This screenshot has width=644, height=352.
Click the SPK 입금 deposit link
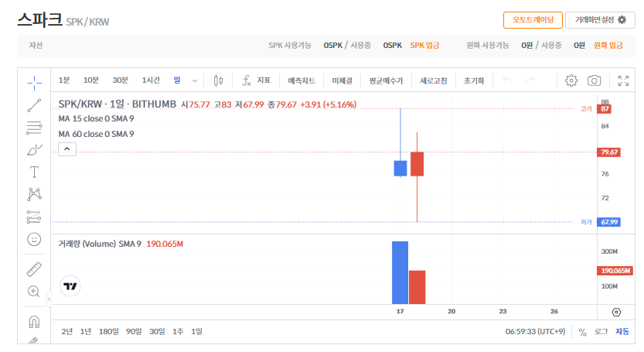click(424, 45)
